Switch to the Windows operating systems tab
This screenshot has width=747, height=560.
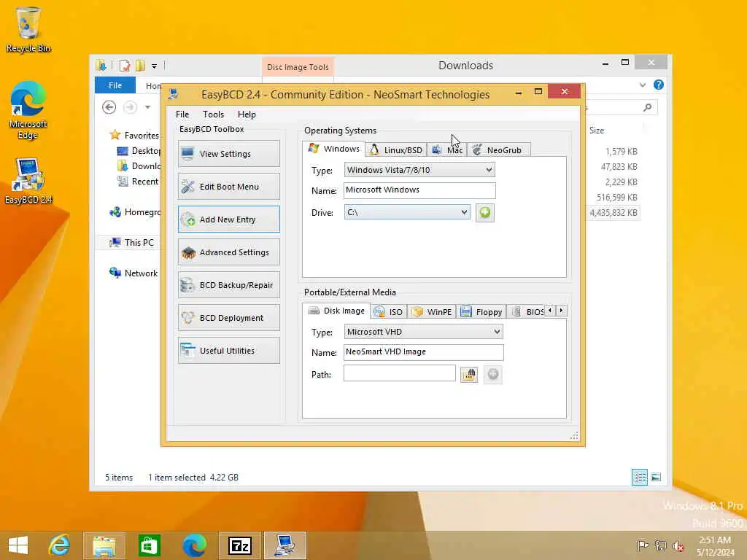click(x=334, y=149)
